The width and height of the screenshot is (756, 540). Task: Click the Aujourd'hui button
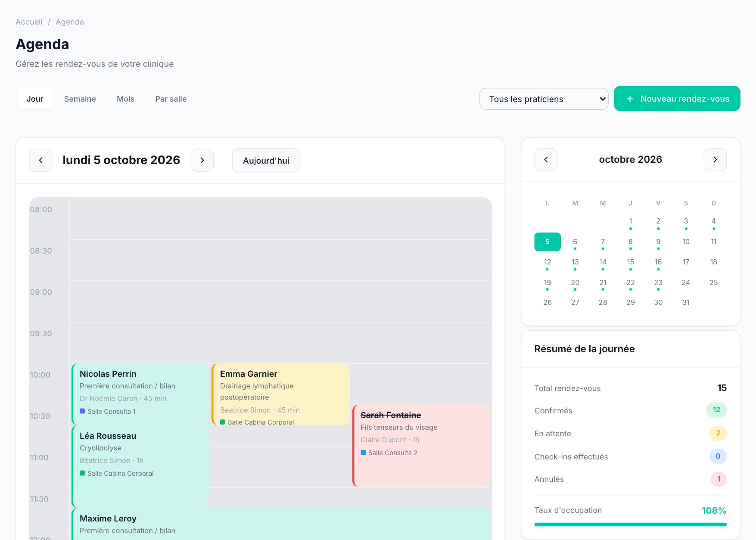[266, 161]
